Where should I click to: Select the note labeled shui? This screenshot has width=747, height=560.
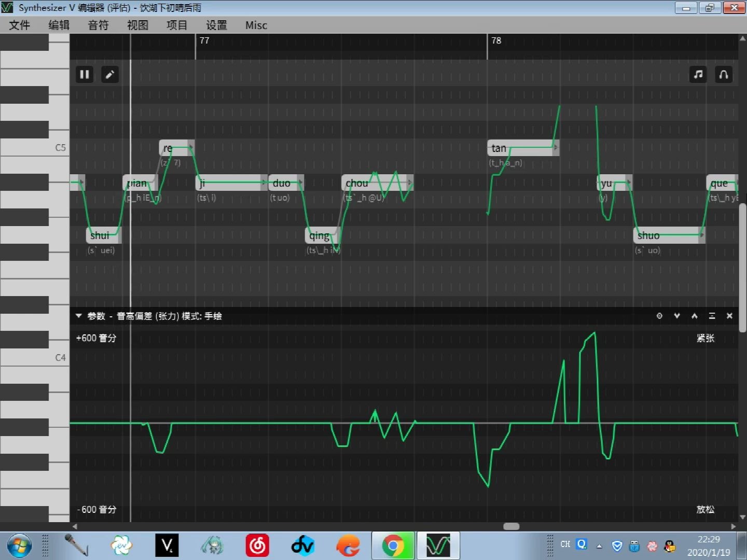(x=104, y=235)
